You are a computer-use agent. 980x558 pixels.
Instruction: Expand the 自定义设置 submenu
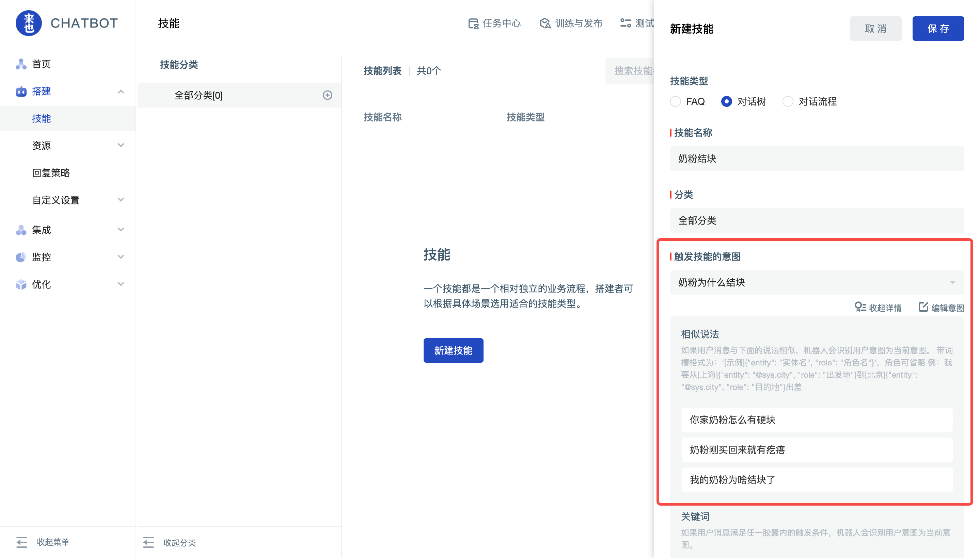coord(121,200)
